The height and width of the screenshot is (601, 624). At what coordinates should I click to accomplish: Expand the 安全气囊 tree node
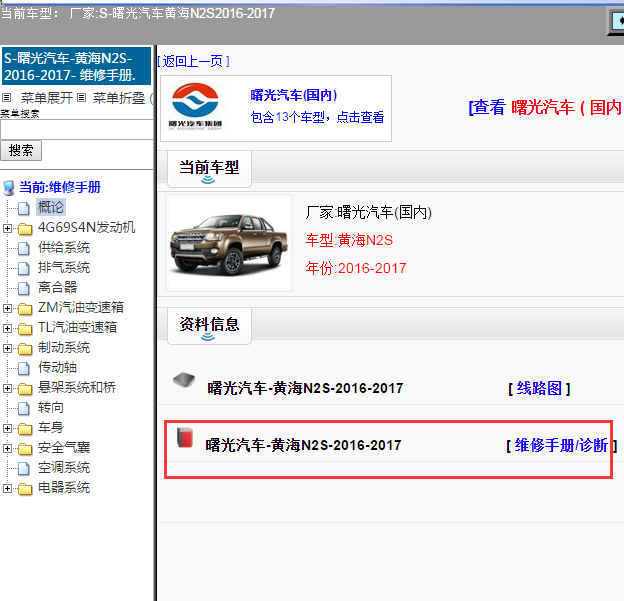click(x=7, y=449)
